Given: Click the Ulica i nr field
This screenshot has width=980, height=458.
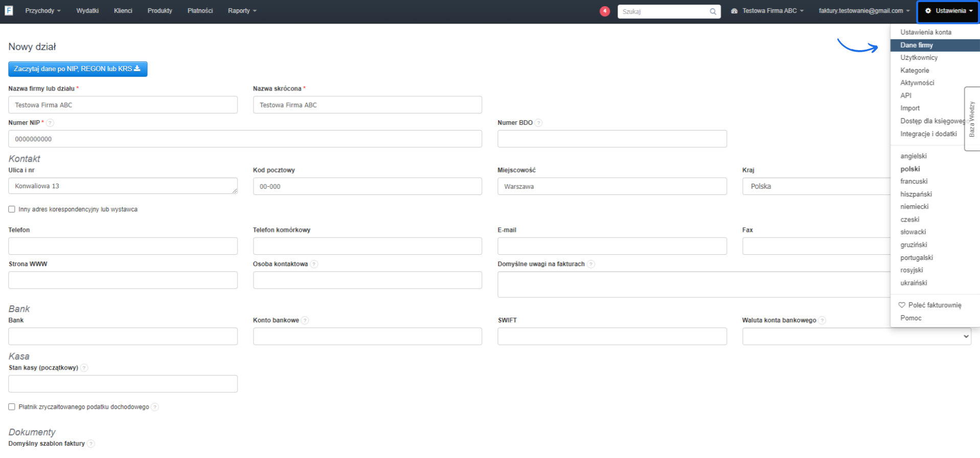Looking at the screenshot, I should (x=123, y=186).
